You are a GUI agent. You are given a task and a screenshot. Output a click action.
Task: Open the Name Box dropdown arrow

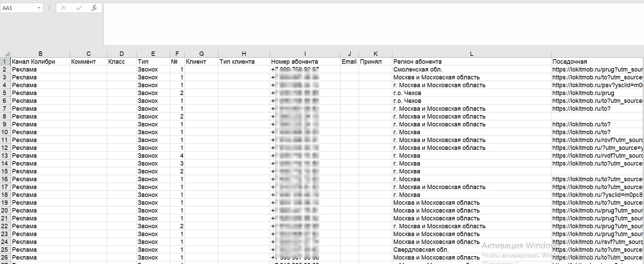39,8
